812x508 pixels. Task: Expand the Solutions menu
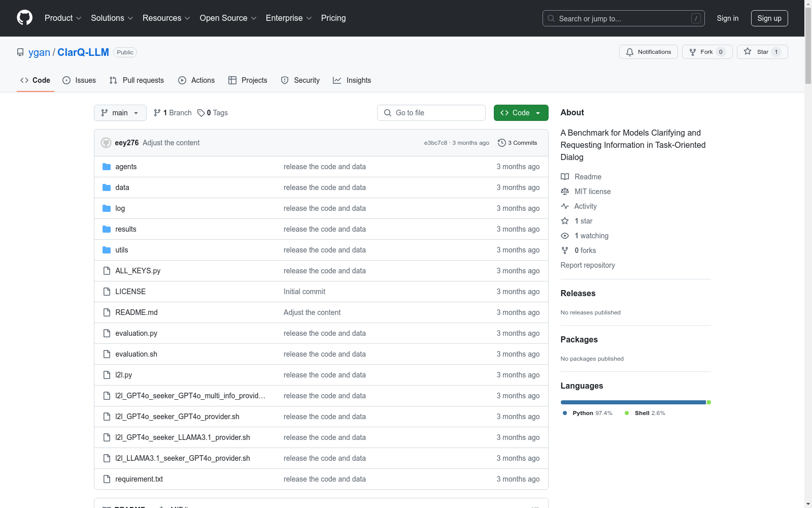[x=112, y=18]
